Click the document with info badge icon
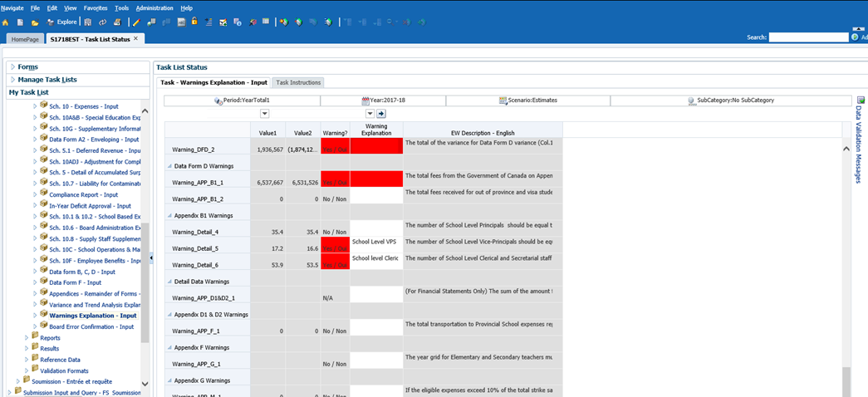Screen dimensions: 868x397 pyautogui.click(x=238, y=22)
